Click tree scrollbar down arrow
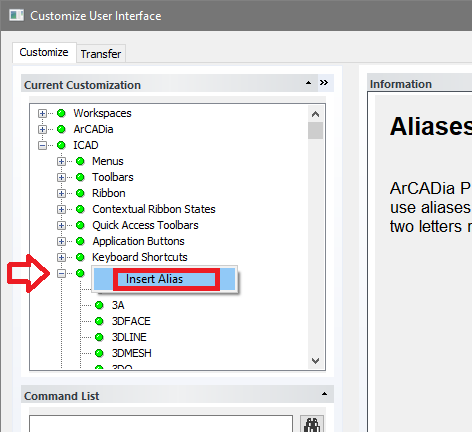Viewport: 472px width, 432px height. pos(315,361)
